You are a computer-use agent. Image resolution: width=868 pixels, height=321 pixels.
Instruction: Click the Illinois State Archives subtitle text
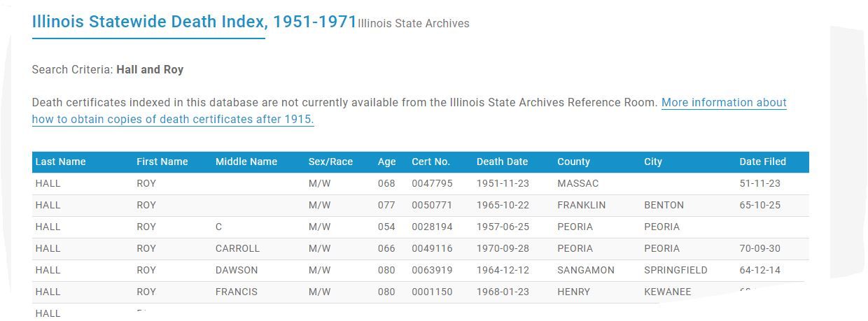tap(414, 23)
